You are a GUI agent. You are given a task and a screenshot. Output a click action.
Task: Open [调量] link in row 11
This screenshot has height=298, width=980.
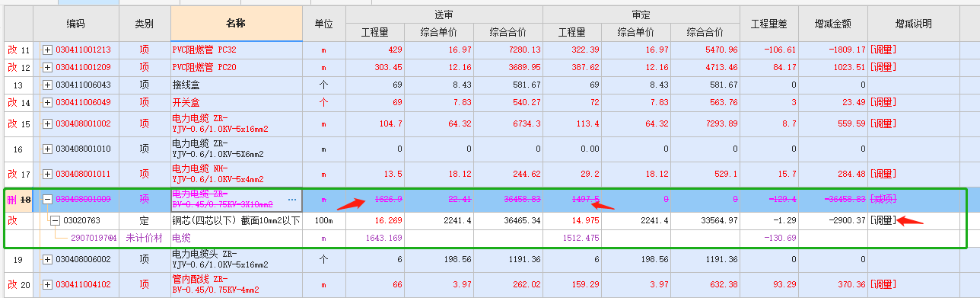pos(884,50)
